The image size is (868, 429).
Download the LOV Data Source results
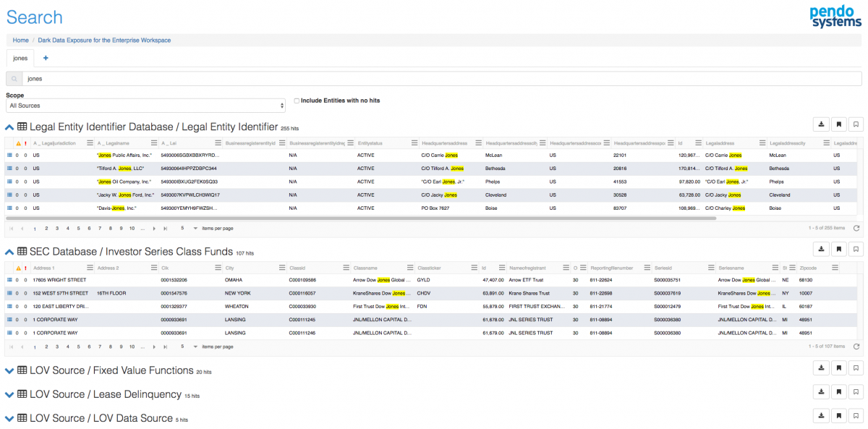pyautogui.click(x=822, y=416)
